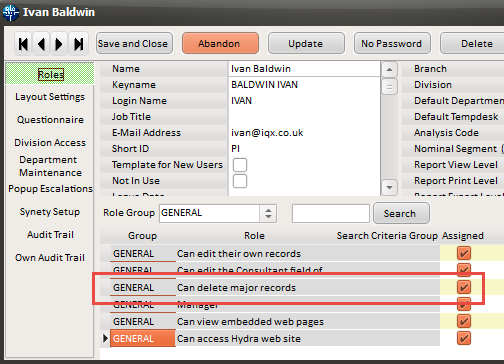Viewport: 504px width, 364px height.
Task: Click the Abandon button
Action: (x=220, y=43)
